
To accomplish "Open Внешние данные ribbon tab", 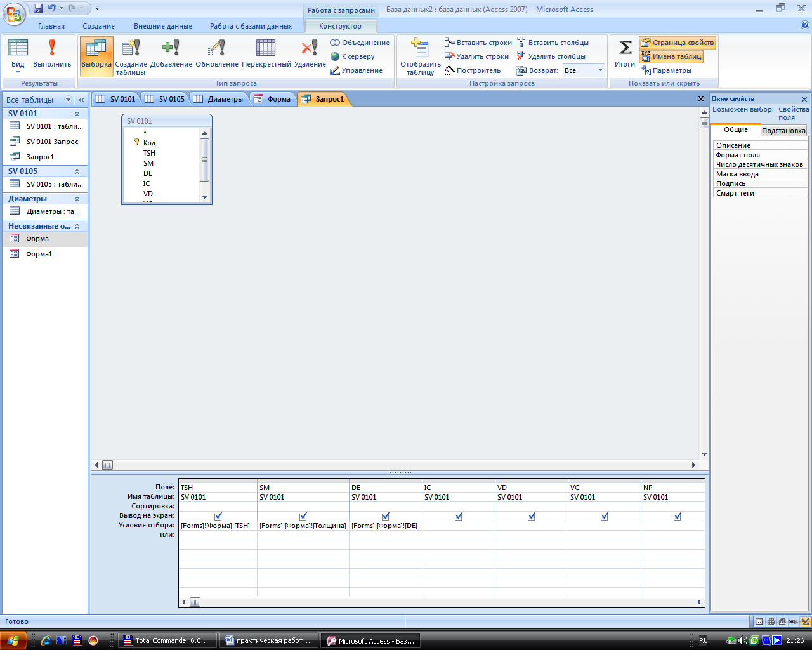I will 163,26.
